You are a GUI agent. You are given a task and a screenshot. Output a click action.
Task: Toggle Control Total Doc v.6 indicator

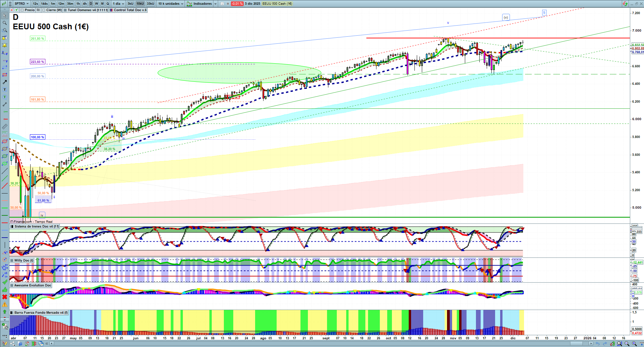pos(128,10)
